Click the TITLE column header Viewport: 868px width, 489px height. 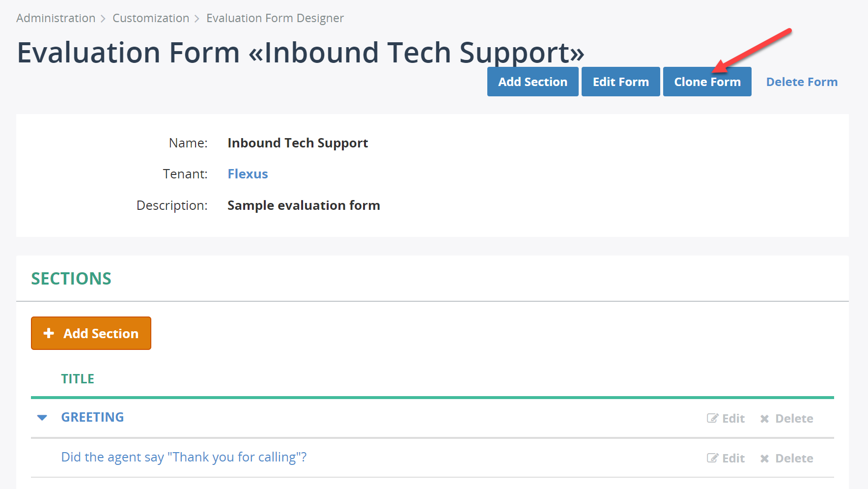(x=78, y=379)
